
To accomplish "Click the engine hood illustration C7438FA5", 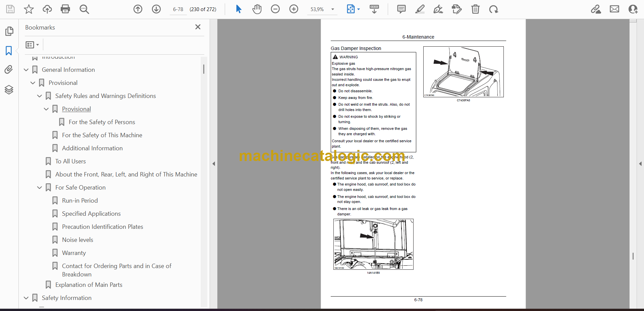I will (x=463, y=72).
